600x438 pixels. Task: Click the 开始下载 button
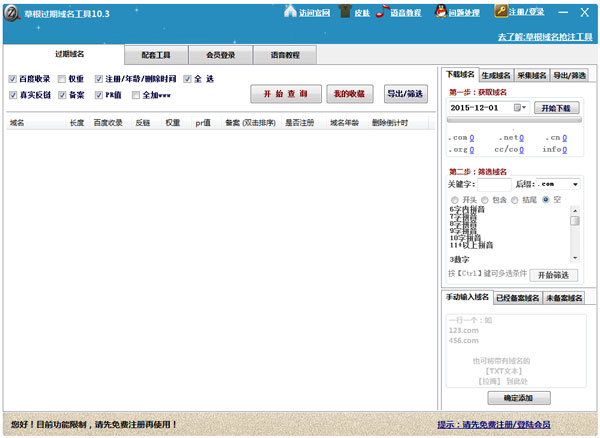click(x=556, y=108)
